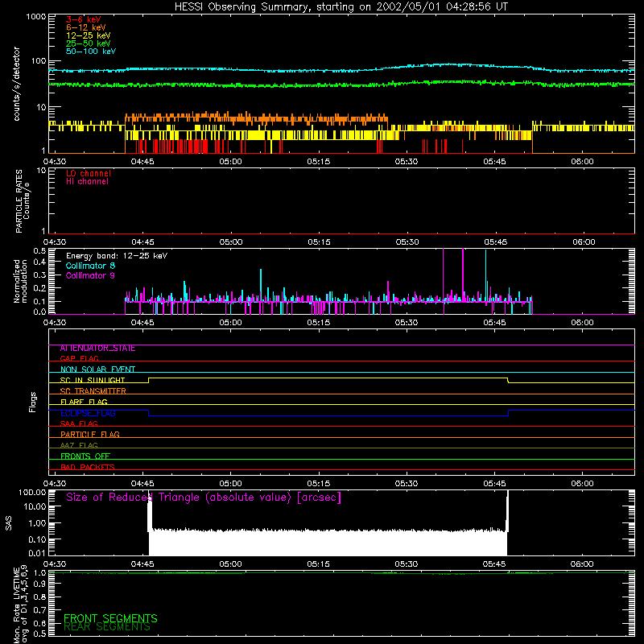The height and width of the screenshot is (644, 644).
Task: Click the Normalized modulation axis label
Action: (20, 281)
